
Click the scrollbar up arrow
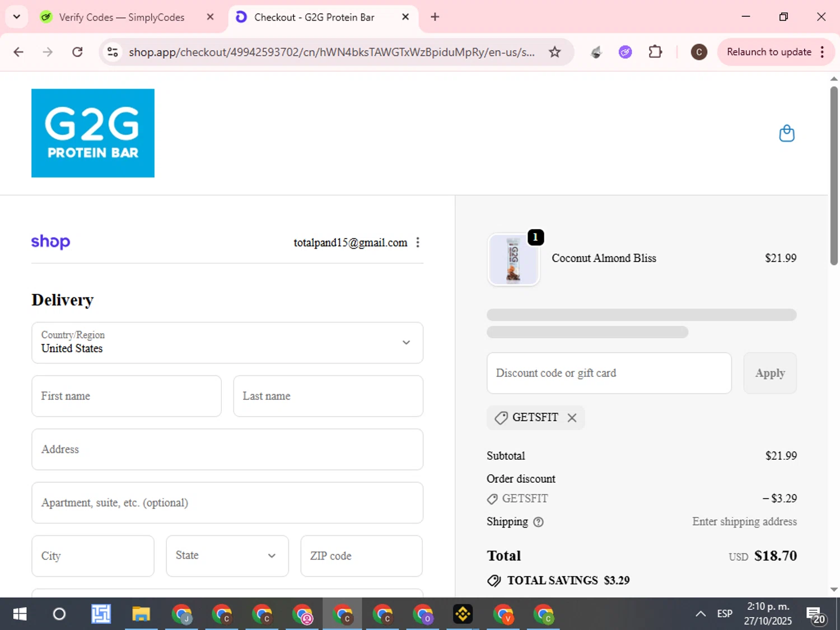click(834, 78)
